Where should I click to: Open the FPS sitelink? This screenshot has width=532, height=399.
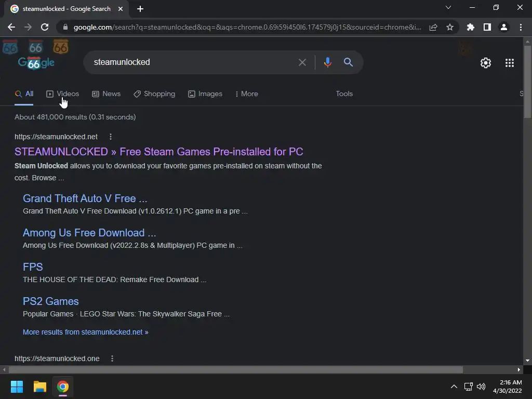tap(33, 267)
